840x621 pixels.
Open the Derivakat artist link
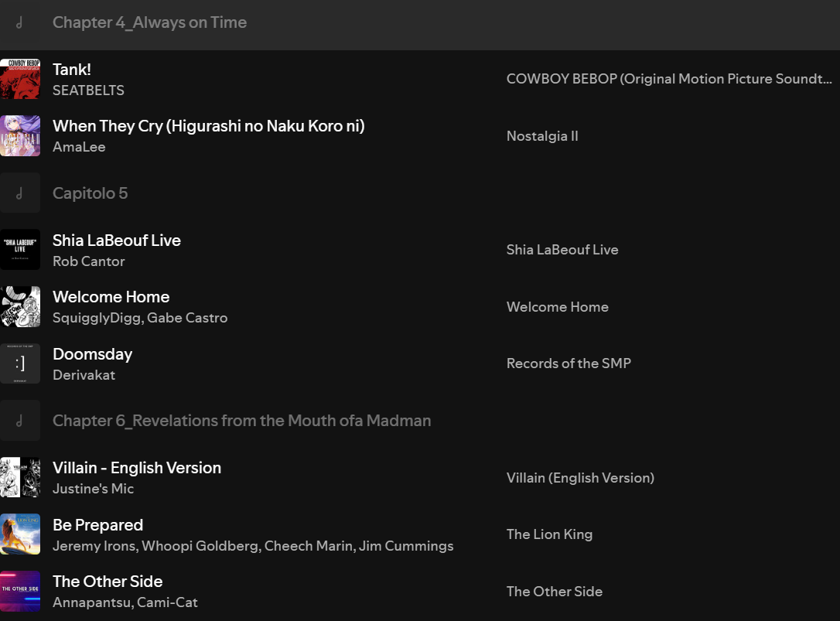pyautogui.click(x=84, y=375)
